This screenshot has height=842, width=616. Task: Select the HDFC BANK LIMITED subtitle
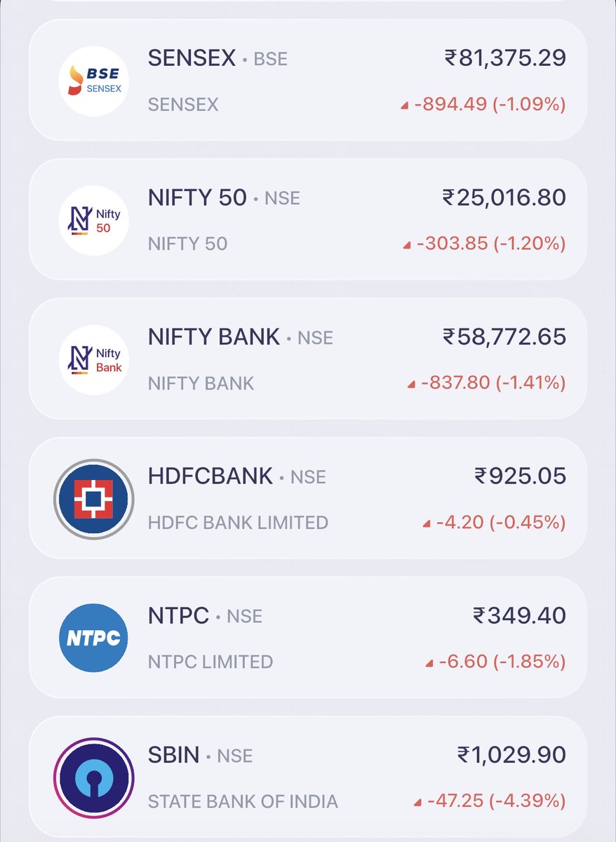238,523
